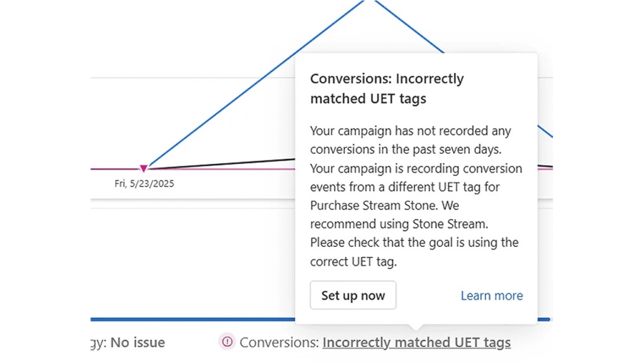Click the pink warning exclamation icon
Viewport: 644px width, 362px height.
pyautogui.click(x=226, y=341)
